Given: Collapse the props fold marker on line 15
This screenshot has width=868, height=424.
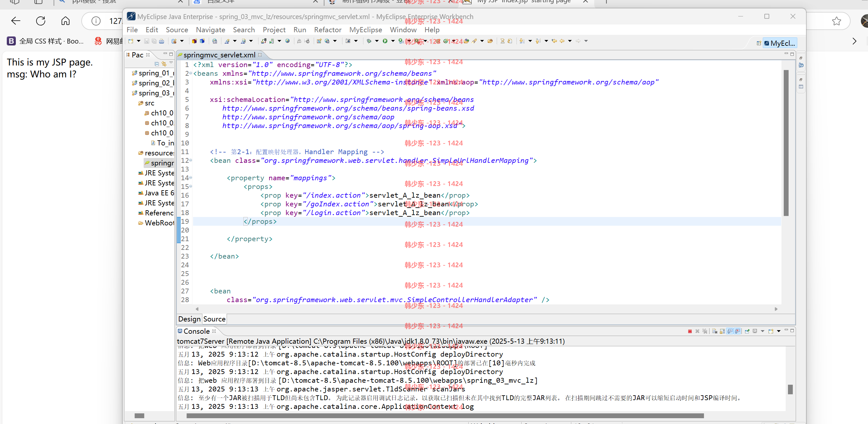Looking at the screenshot, I should (x=190, y=186).
